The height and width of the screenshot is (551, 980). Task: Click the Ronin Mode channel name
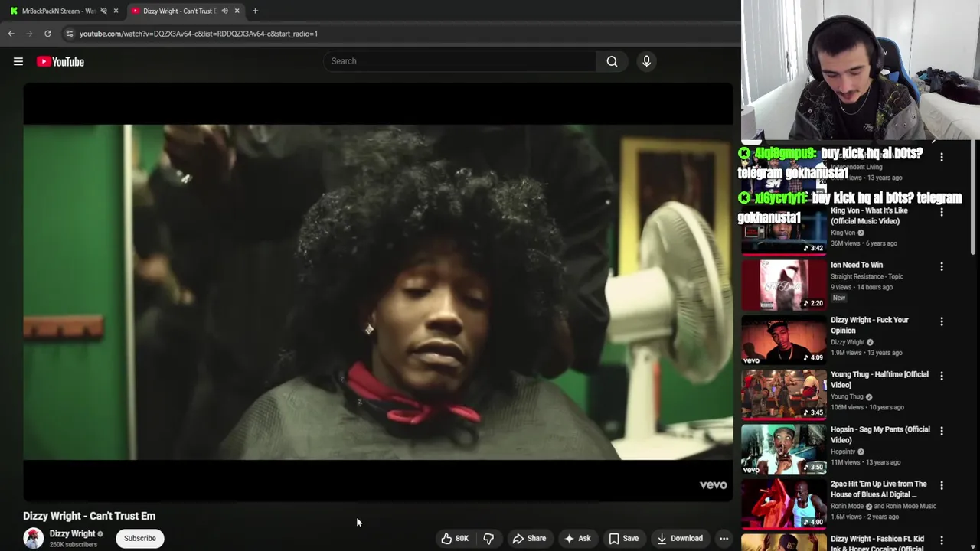(x=847, y=506)
